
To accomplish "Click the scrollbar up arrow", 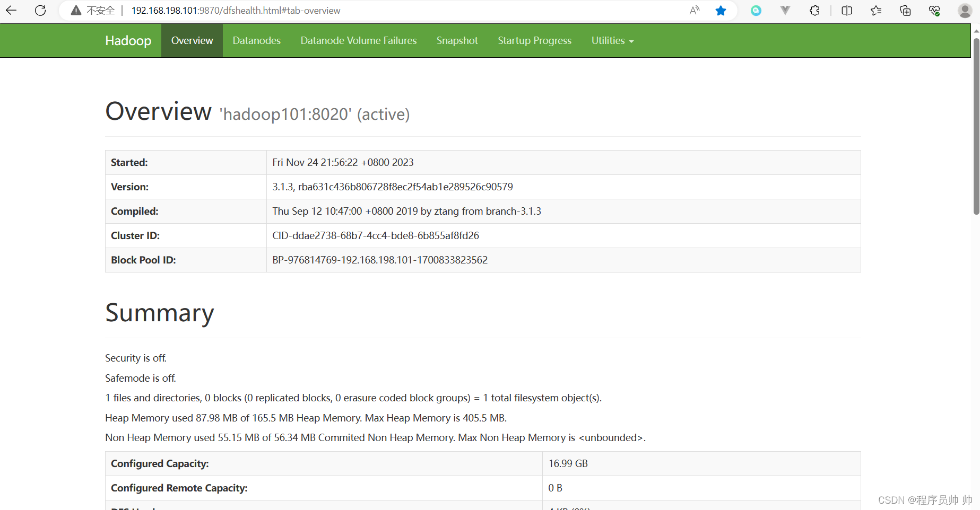I will coord(976,31).
